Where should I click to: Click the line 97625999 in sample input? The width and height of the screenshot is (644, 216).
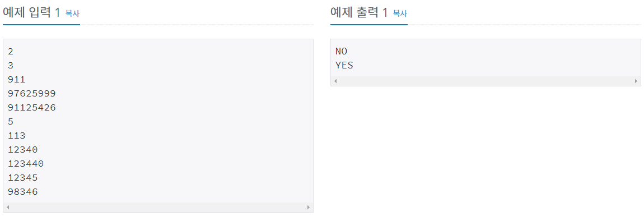click(31, 94)
